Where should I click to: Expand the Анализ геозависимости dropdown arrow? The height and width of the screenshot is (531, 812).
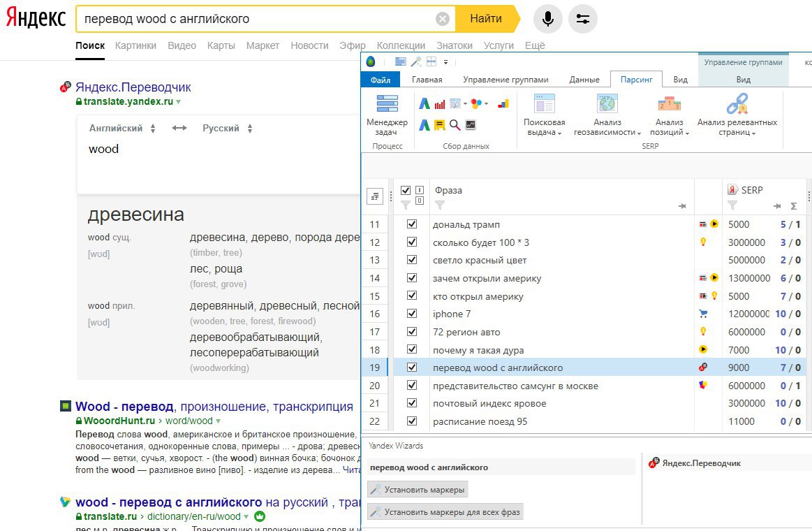(x=639, y=133)
